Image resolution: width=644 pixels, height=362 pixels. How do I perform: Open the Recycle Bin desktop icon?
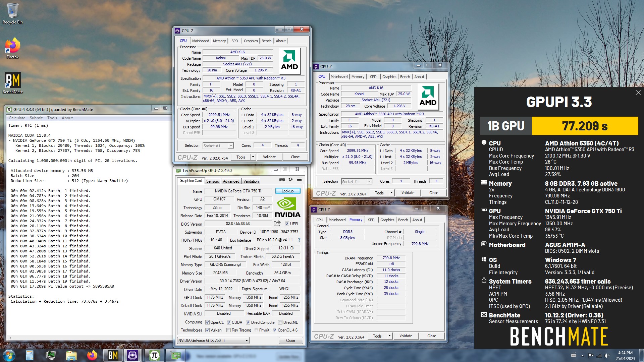pyautogui.click(x=13, y=13)
